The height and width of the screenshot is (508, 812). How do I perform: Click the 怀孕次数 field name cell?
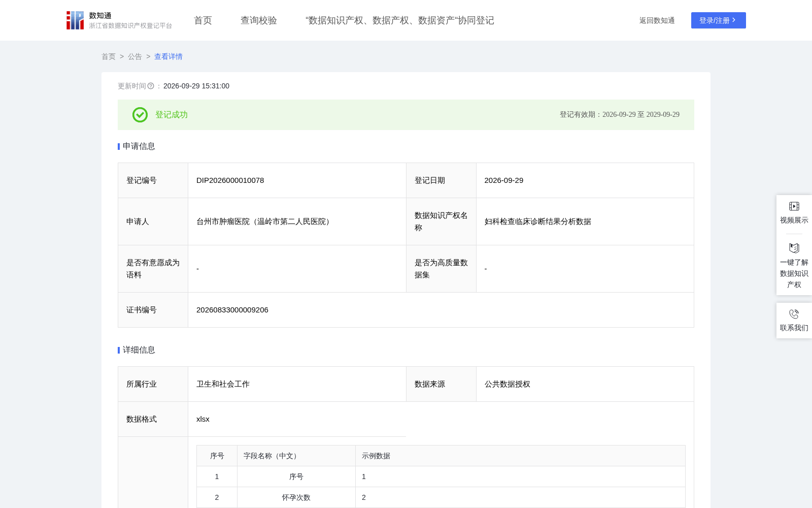click(x=296, y=497)
